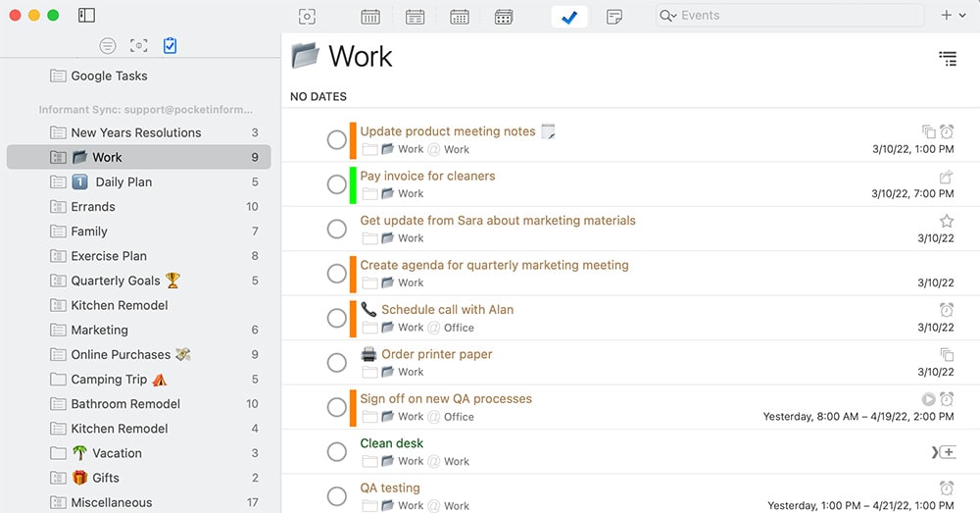Click the share icon on Pay invoice task

[x=947, y=177]
